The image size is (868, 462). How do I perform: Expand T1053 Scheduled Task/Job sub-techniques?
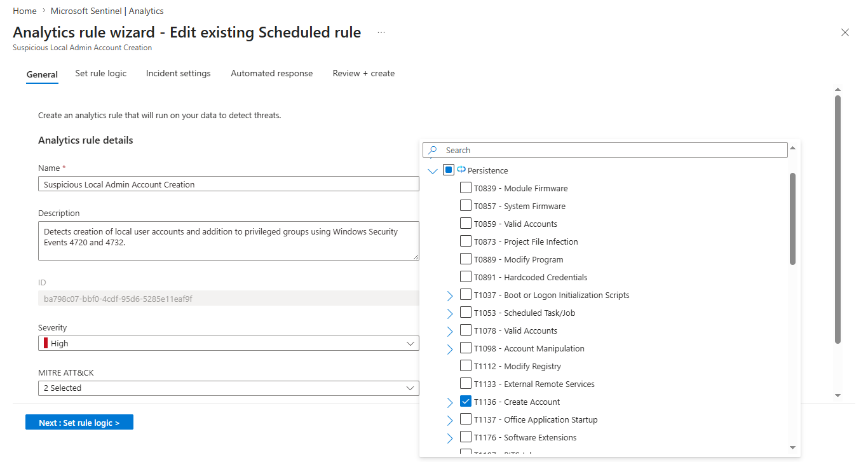click(450, 313)
